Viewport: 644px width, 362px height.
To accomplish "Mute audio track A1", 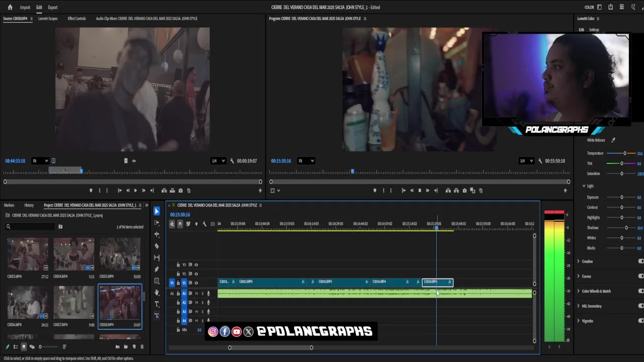I will [196, 293].
